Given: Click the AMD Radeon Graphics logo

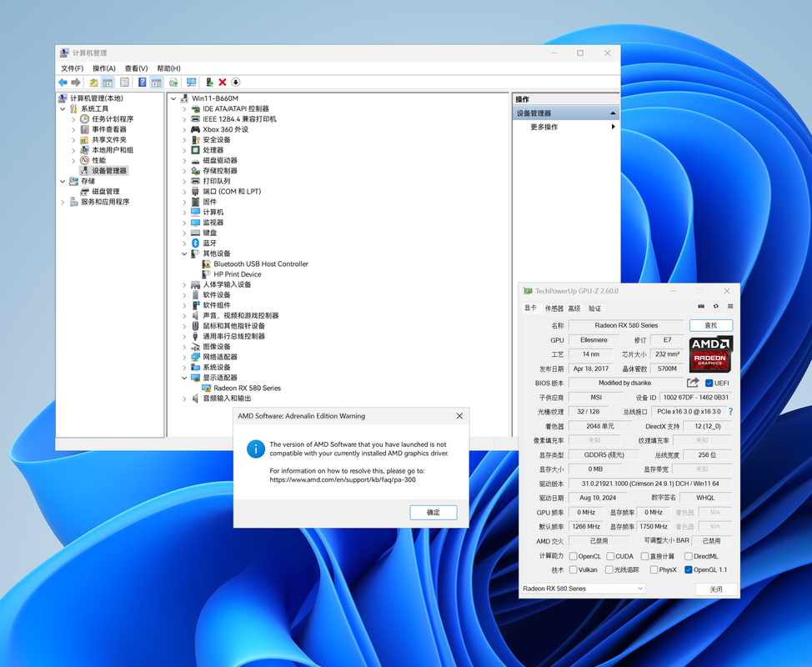Looking at the screenshot, I should (x=710, y=354).
